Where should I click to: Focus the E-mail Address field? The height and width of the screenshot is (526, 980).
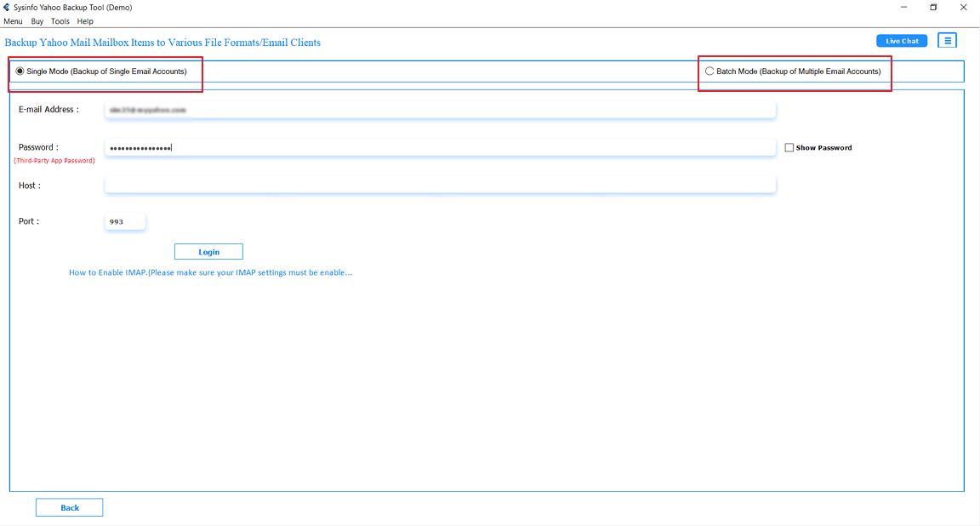[440, 110]
